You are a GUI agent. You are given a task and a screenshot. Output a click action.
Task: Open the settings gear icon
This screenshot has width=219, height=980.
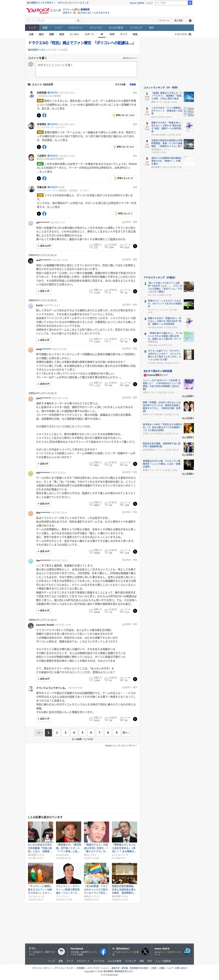(x=190, y=20)
